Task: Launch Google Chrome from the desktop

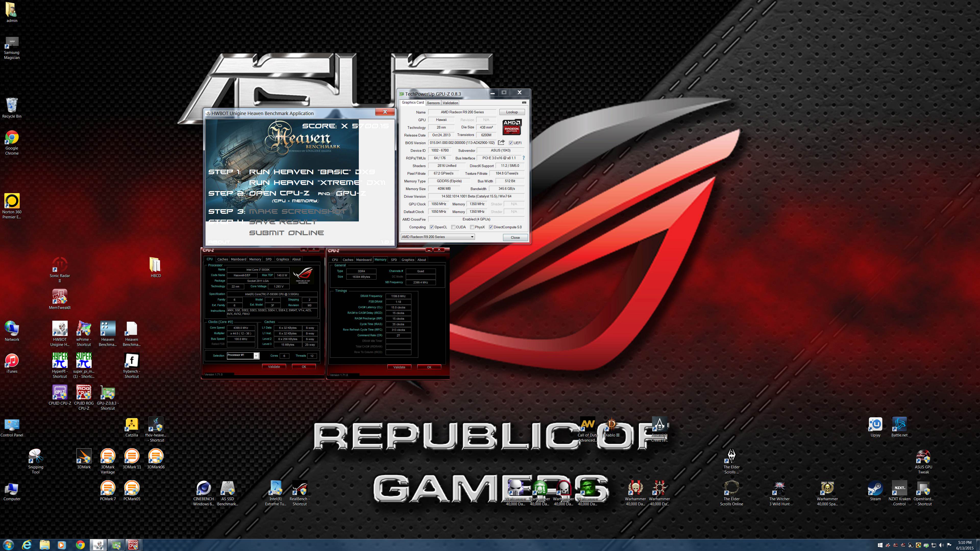Action: coord(12,143)
